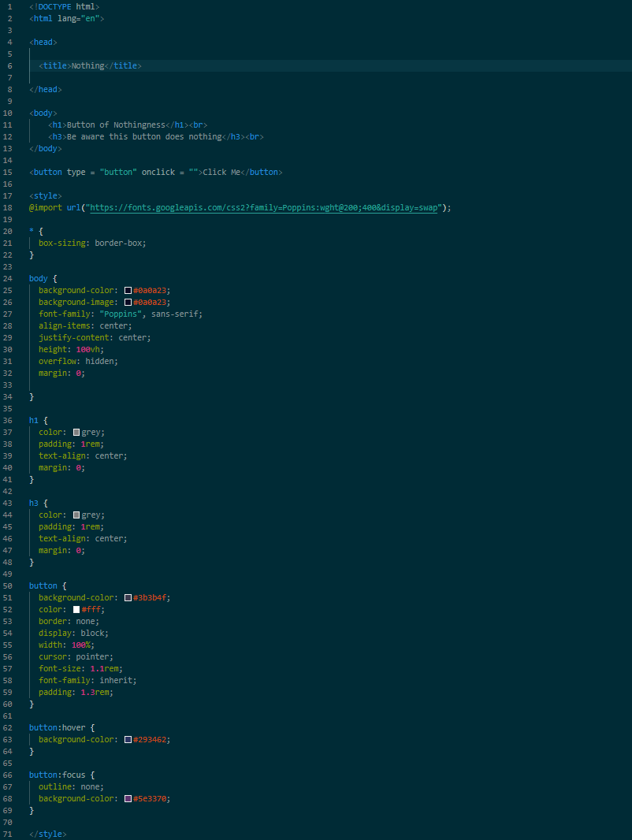632x840 pixels.
Task: Click the #3b3b4f button background swatch
Action: tap(129, 597)
